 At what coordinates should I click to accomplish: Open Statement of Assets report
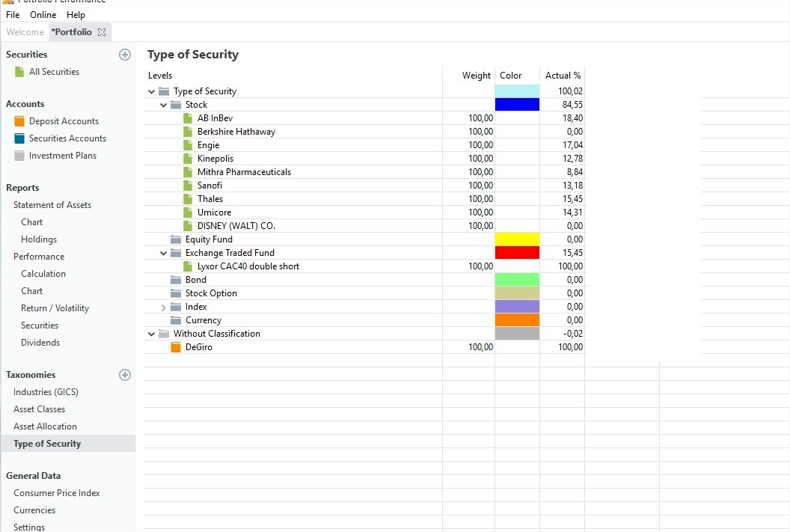click(x=52, y=205)
